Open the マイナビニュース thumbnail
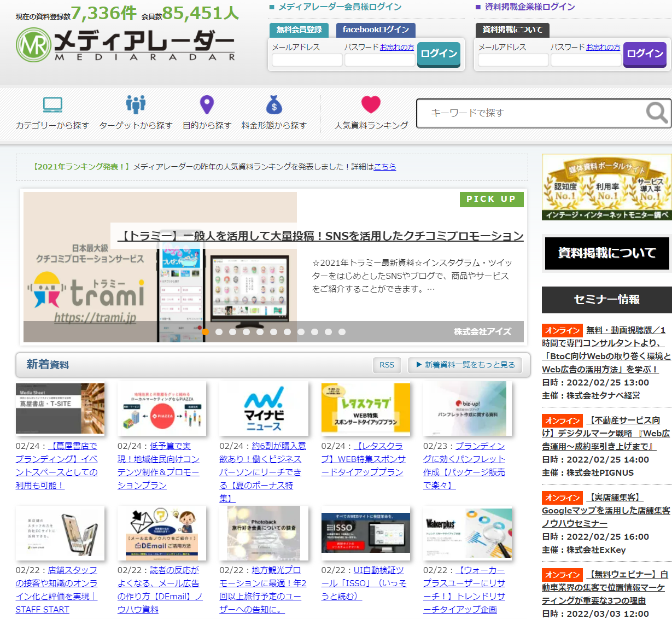The height and width of the screenshot is (619, 672). (264, 408)
